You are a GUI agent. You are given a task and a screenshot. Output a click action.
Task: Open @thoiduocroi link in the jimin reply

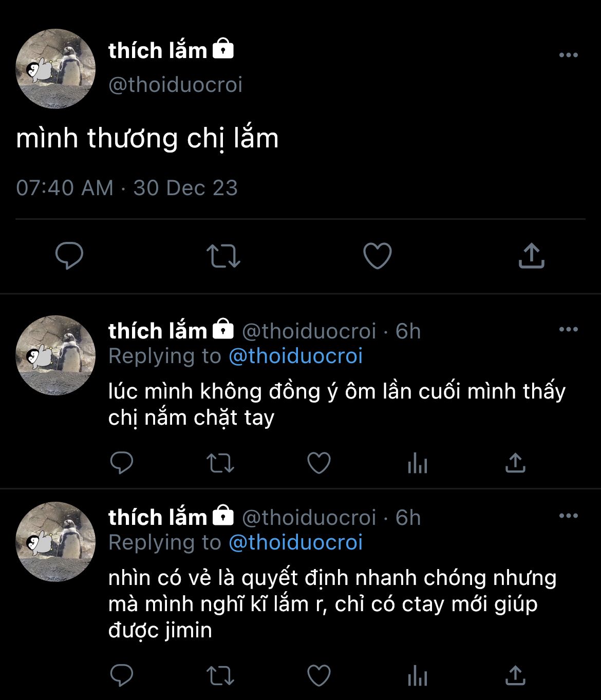(x=295, y=542)
